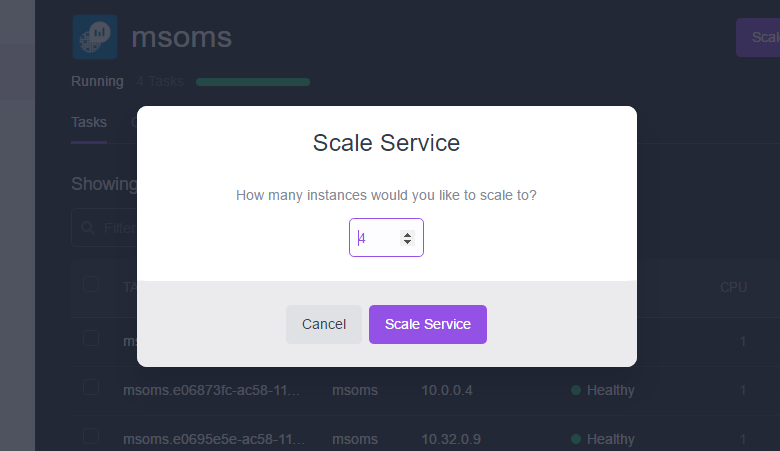Confirm with the purple Scale Service button
Screen dimensions: 780x451
point(428,324)
